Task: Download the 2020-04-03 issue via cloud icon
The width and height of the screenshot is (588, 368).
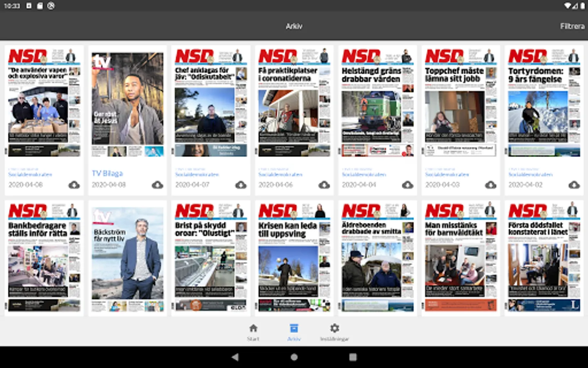Action: 491,185
